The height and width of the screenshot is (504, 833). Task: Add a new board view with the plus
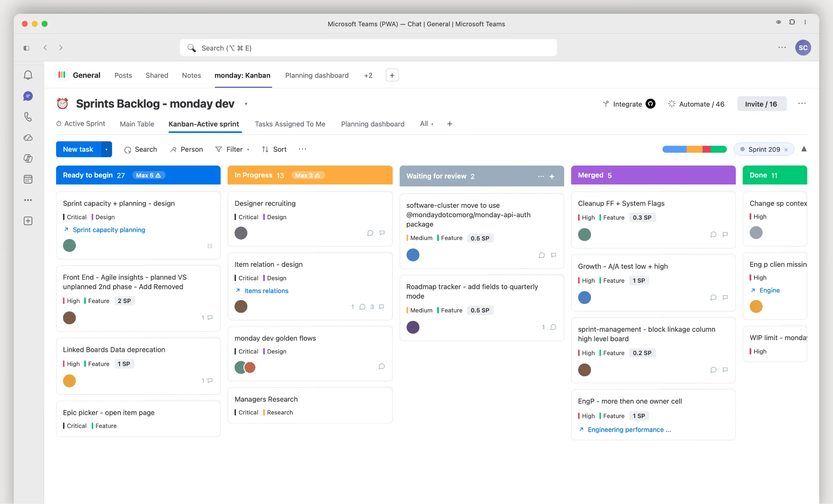click(449, 124)
